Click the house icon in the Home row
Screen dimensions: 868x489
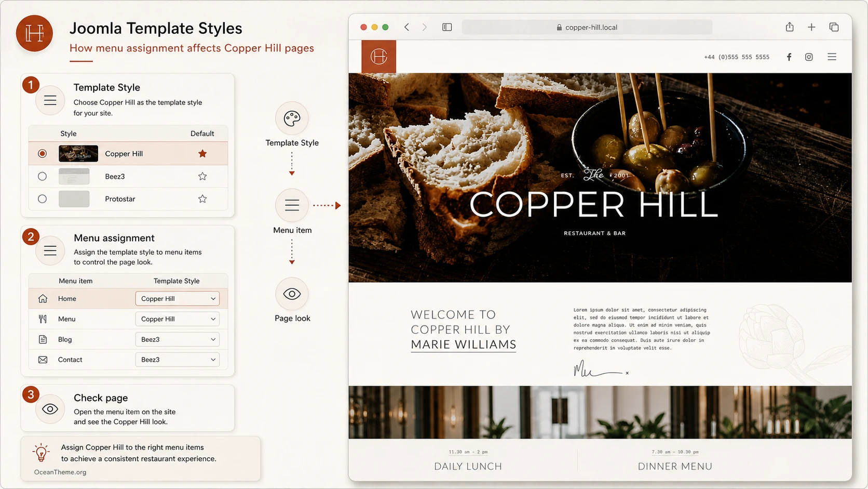43,299
